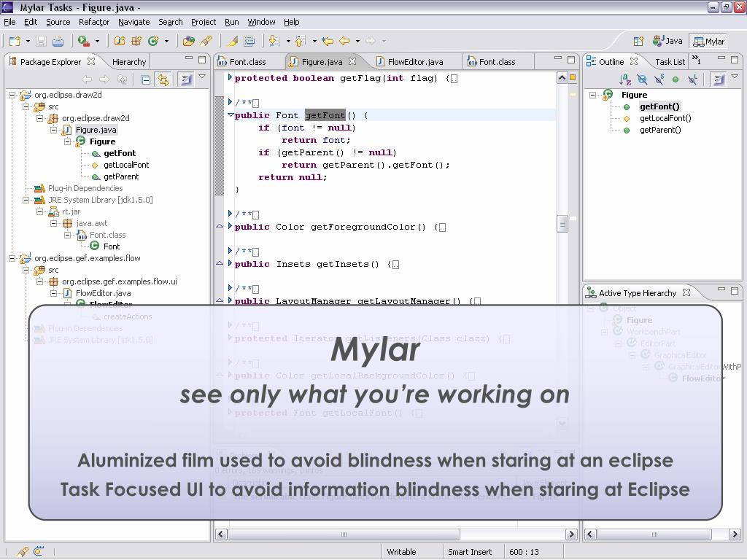Collapse JRE System Library [jdk1.5.0] node
The image size is (747, 560).
click(x=26, y=200)
